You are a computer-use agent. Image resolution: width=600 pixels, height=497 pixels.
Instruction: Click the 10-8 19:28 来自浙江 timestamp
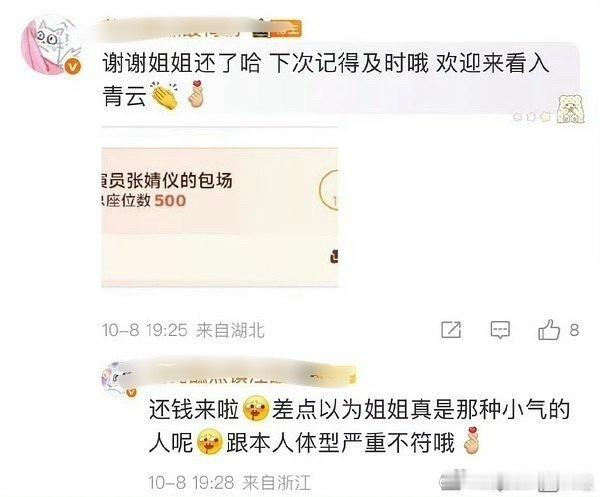[x=230, y=482]
